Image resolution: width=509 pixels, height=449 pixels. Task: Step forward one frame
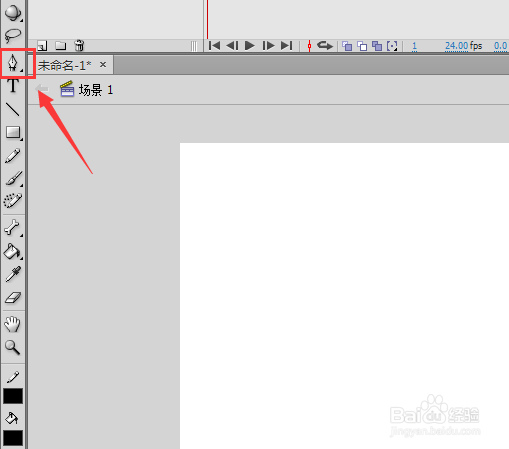click(268, 45)
